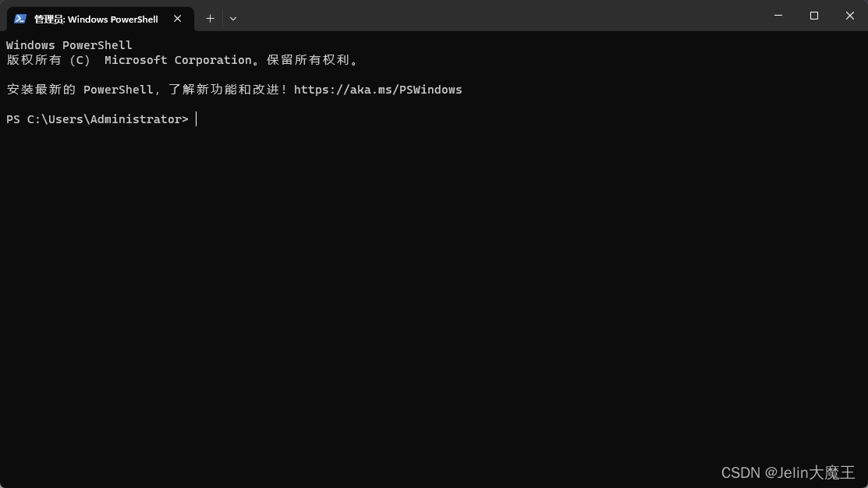Maximize the terminal window

coord(813,16)
